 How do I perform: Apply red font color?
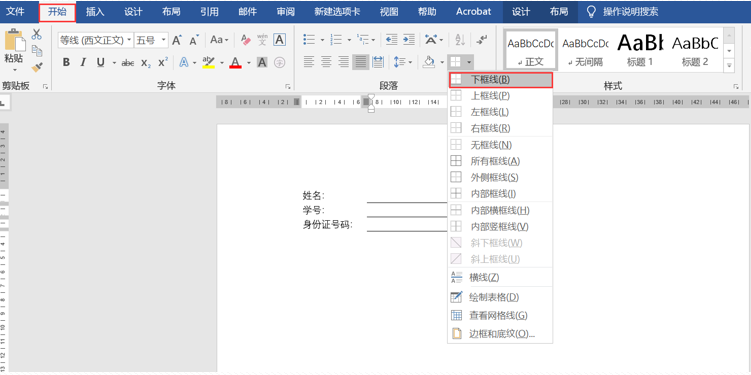235,62
